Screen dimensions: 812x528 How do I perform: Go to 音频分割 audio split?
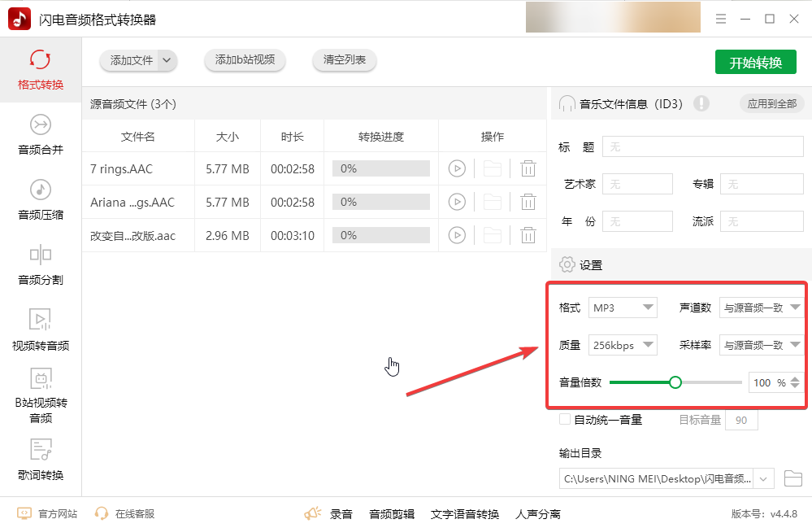[41, 265]
